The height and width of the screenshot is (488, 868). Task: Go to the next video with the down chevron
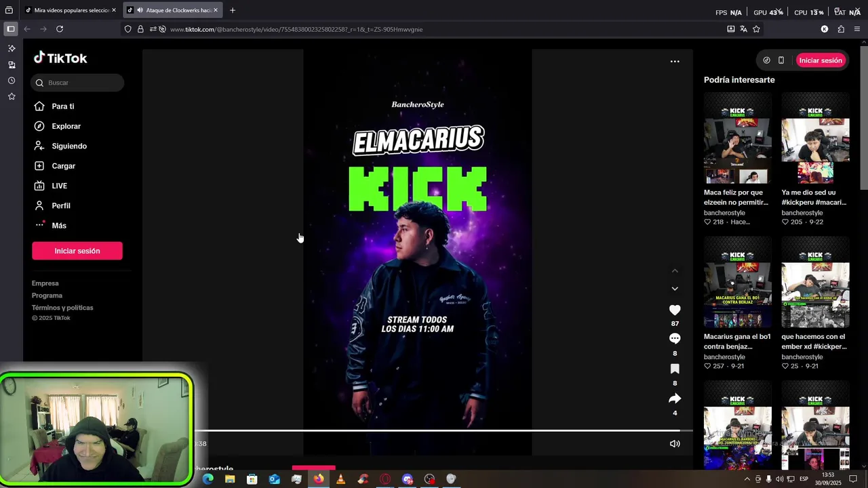pos(675,289)
